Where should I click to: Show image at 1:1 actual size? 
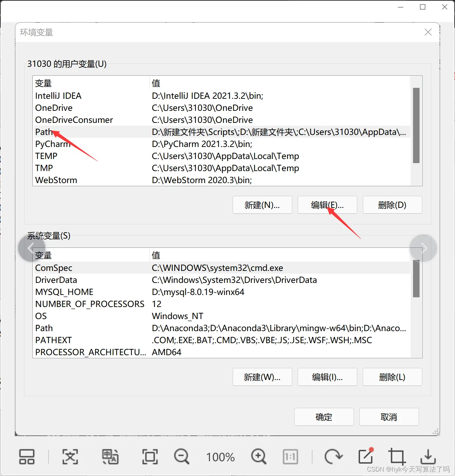290,457
